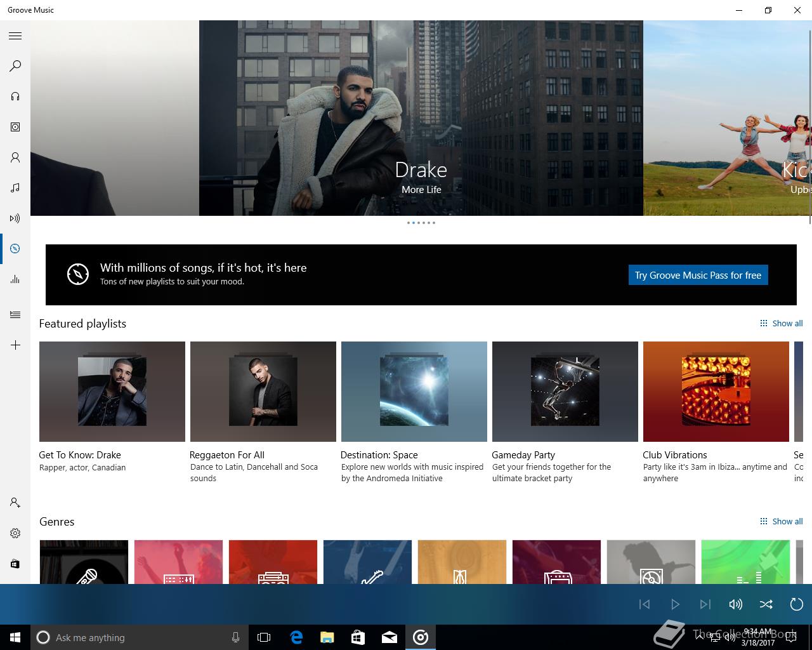Click the compass icon in promo banner

[x=78, y=274]
